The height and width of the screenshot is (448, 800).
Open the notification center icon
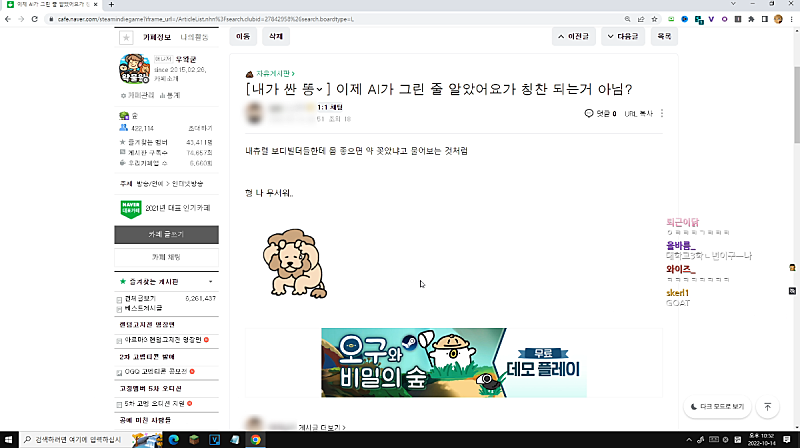[x=787, y=439]
